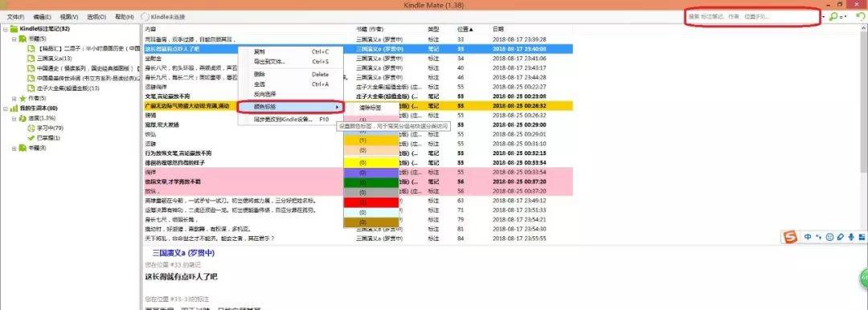Open the 选项(O) menu
Image resolution: width=868 pixels, height=310 pixels.
(96, 17)
